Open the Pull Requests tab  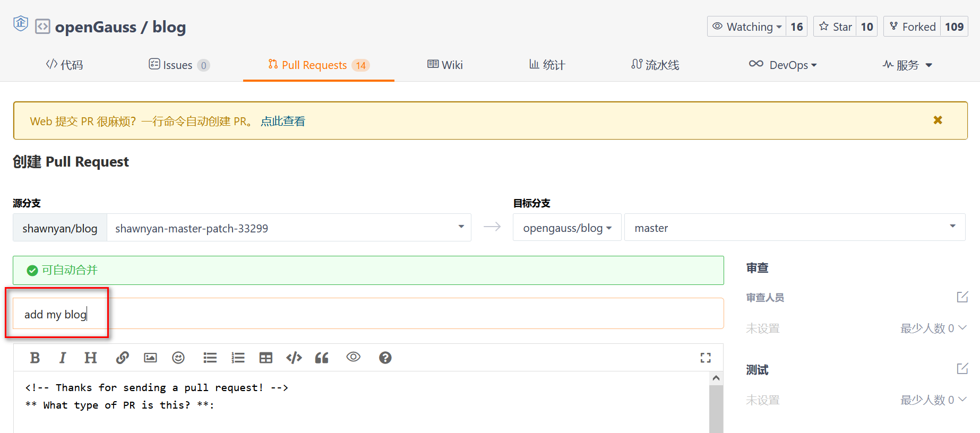coord(319,65)
